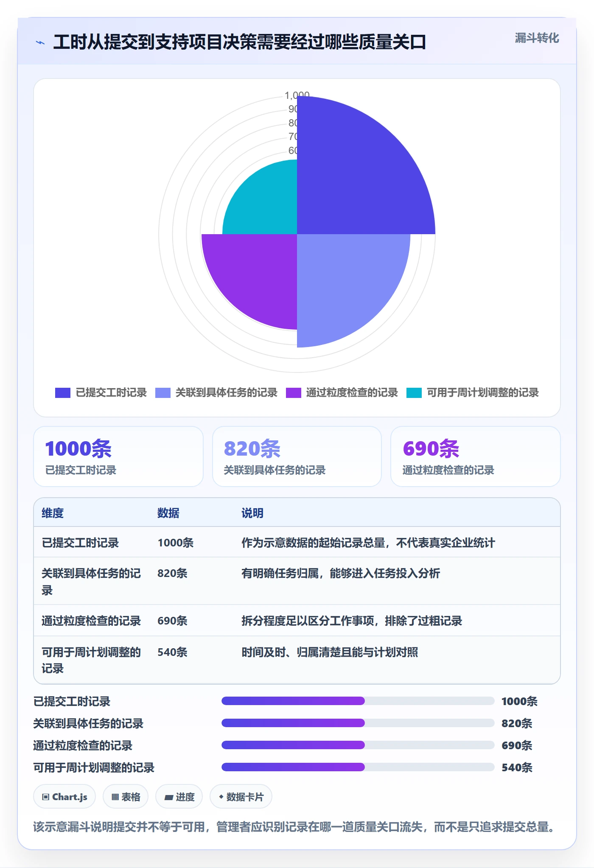
Task: Click the 通过粒度检查的记录 progress bar
Action: [x=358, y=745]
